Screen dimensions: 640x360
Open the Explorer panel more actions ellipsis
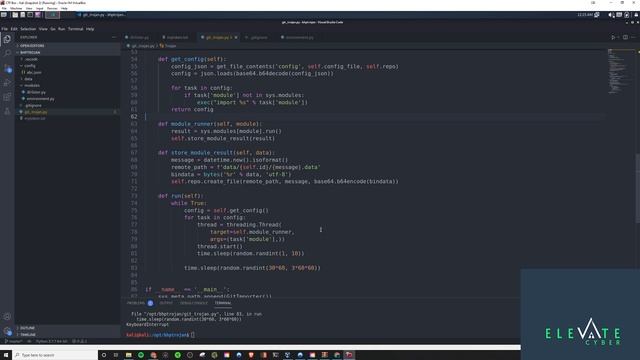point(114,37)
